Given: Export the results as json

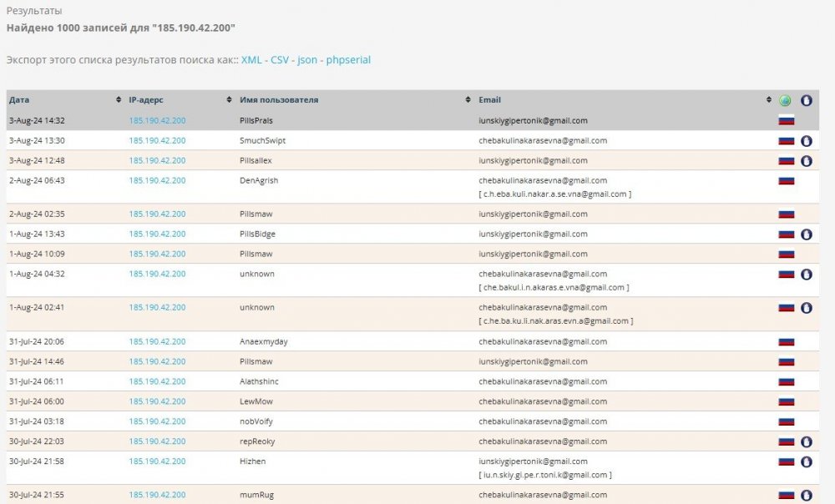Looking at the screenshot, I should click(x=307, y=60).
